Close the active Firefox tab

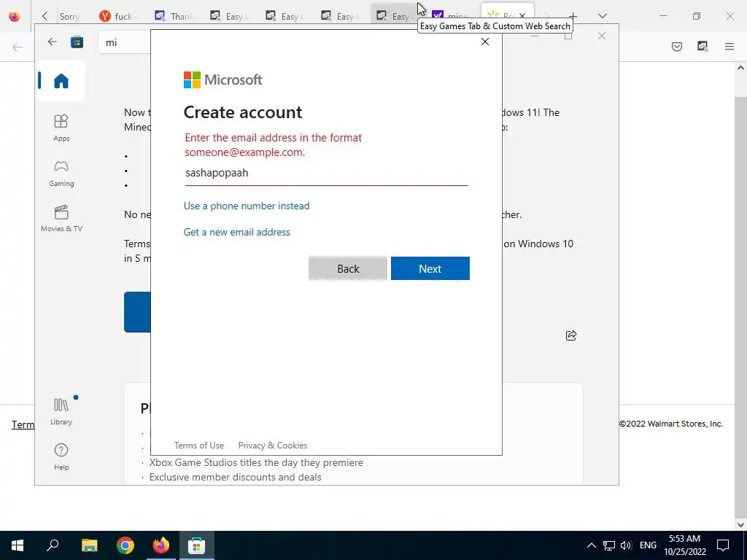522,16
